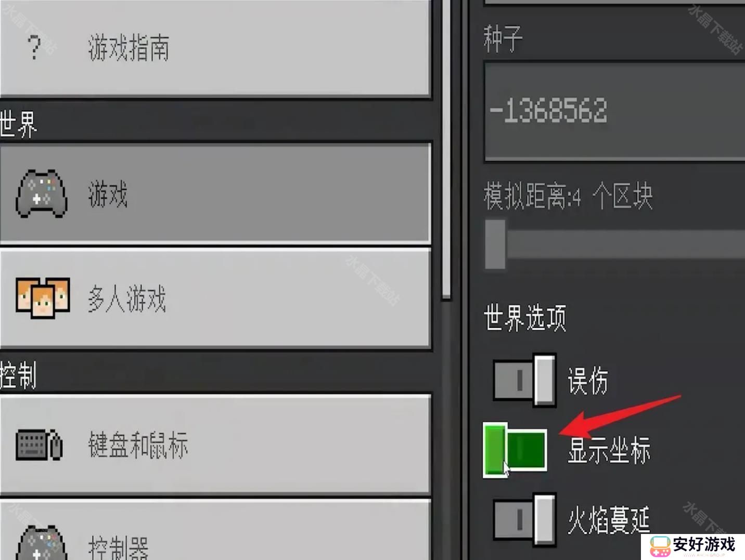Turn off the green 显示坐标 toggle
Viewport: 745px width, 560px height.
point(516,450)
